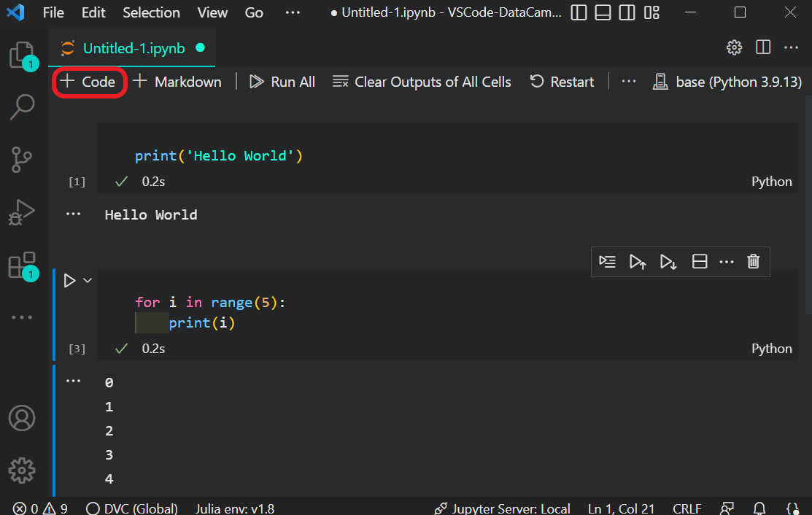Switch to the Untitled-1.ipynb tab
This screenshot has height=515, width=812.
[x=131, y=50]
